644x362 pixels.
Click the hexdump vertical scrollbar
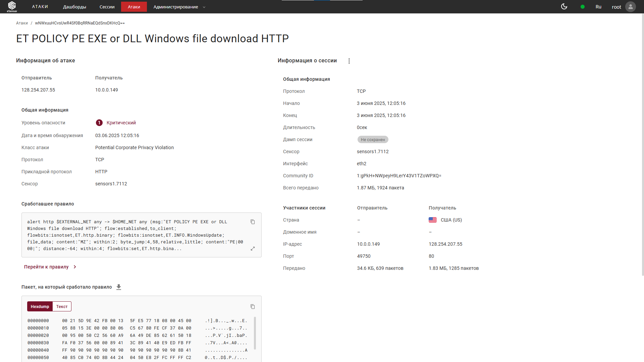255,333
